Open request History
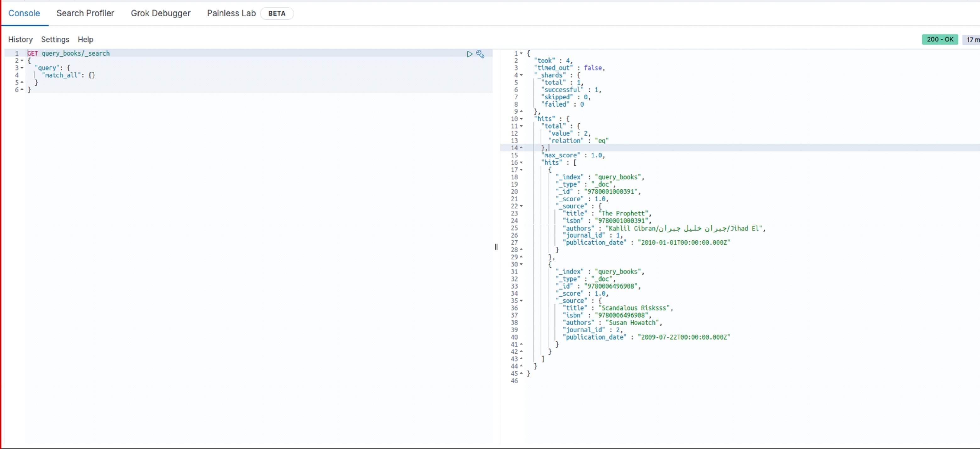The width and height of the screenshot is (980, 449). point(20,40)
